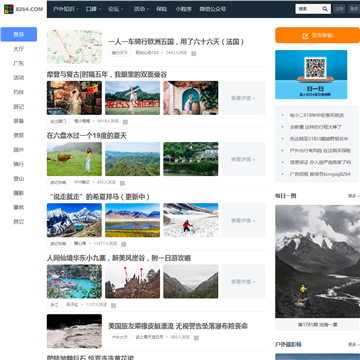Open post 摩登与复古 双面曼谷 title
Image resolution: width=360 pixels, height=360 pixels.
pos(107,74)
